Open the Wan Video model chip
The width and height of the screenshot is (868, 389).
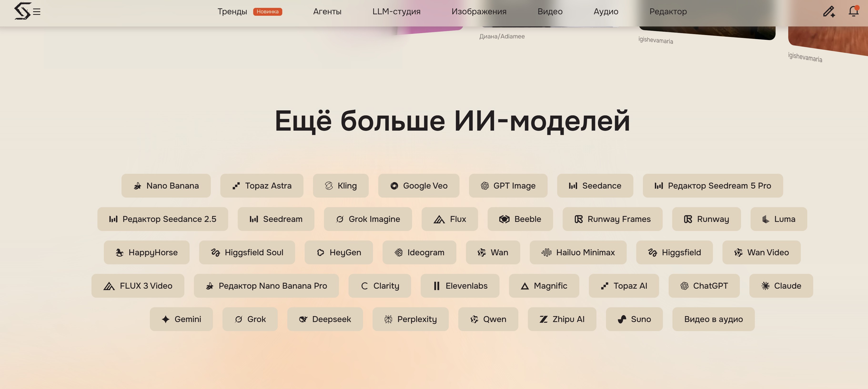point(762,252)
